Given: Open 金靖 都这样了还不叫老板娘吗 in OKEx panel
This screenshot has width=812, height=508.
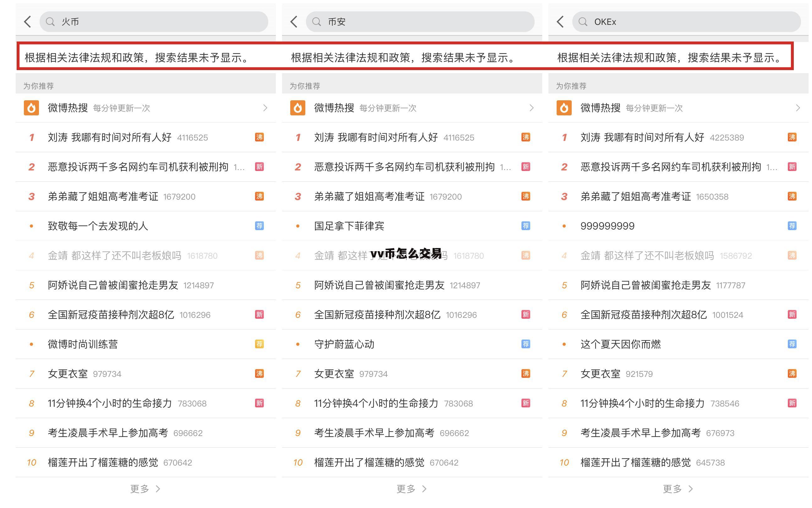Looking at the screenshot, I should click(647, 256).
